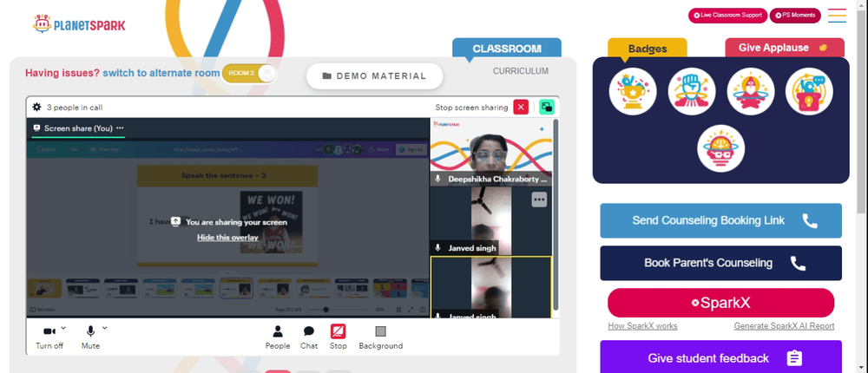The image size is (868, 373).
Task: Click the red stop screen sharing X button
Action: coord(521,108)
